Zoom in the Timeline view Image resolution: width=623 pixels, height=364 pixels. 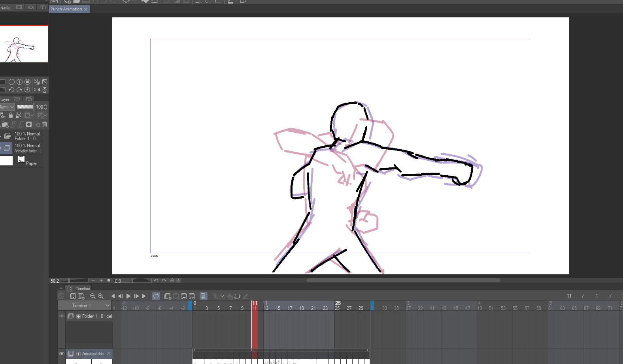coord(101,296)
